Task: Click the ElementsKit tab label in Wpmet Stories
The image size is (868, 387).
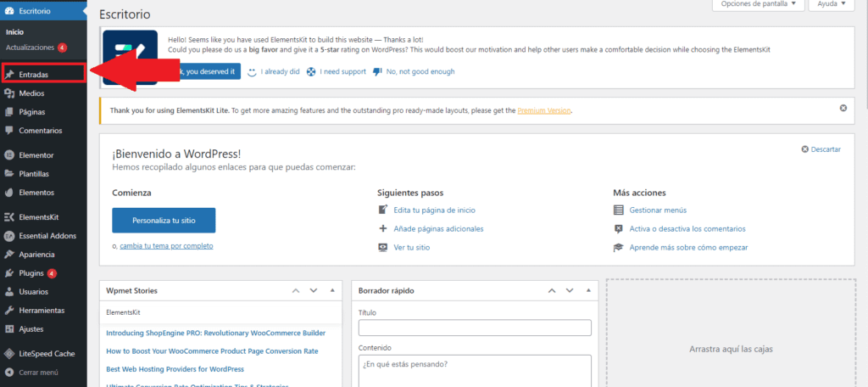Action: point(123,312)
